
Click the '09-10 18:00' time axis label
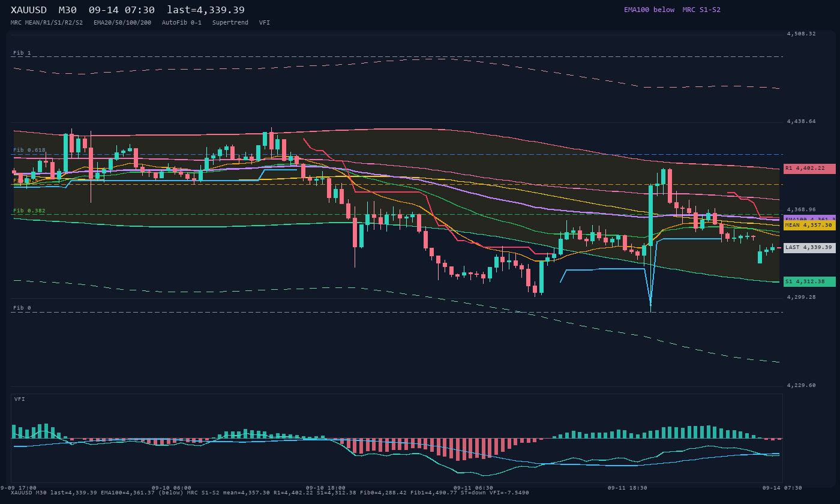[x=326, y=488]
